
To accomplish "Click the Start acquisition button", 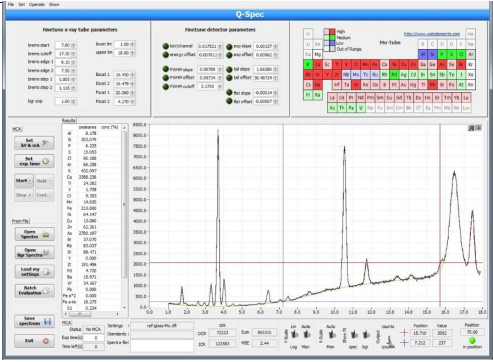I will 24,181.
